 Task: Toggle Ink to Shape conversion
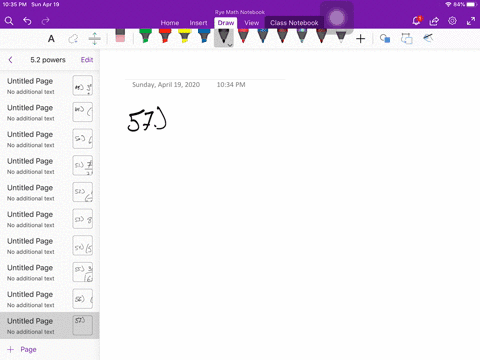click(x=406, y=39)
